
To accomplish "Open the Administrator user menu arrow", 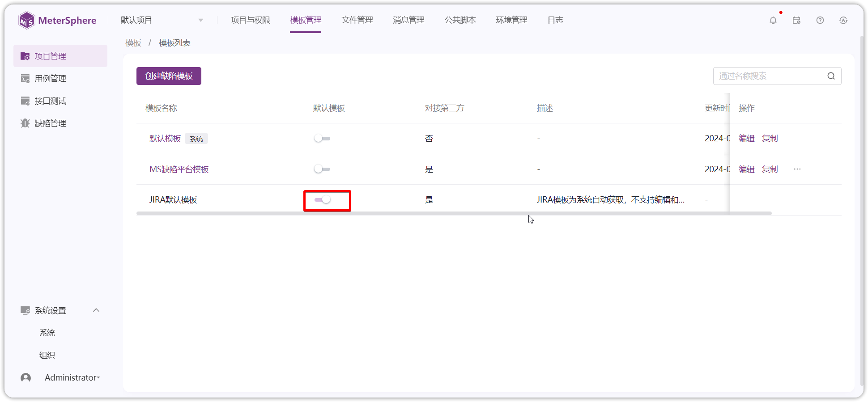I will [98, 378].
